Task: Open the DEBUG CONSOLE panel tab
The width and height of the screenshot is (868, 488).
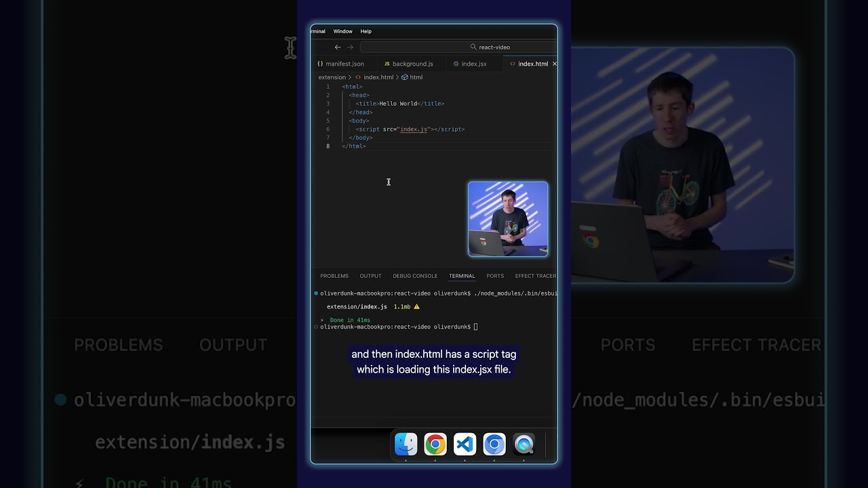Action: coord(415,276)
